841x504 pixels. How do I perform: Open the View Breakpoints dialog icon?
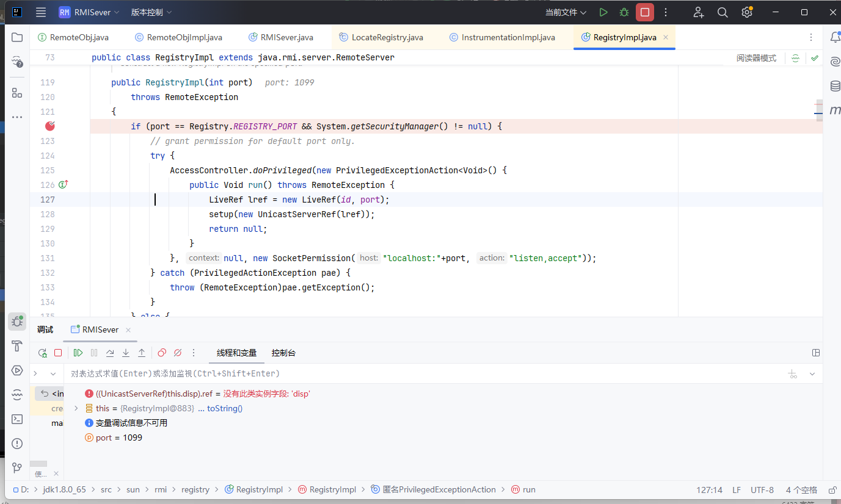[x=162, y=353]
